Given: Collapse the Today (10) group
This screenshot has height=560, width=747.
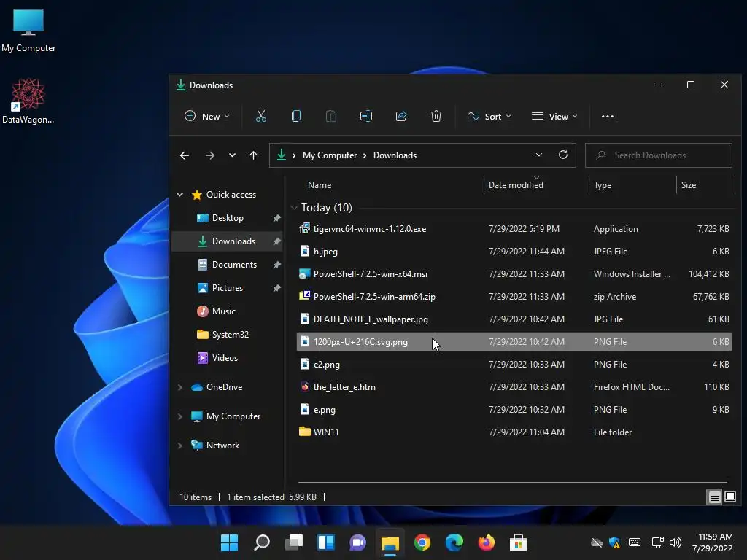Looking at the screenshot, I should (294, 208).
